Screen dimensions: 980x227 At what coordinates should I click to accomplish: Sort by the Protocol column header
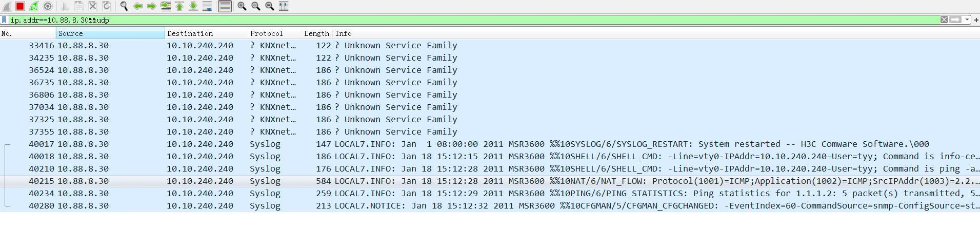[266, 33]
